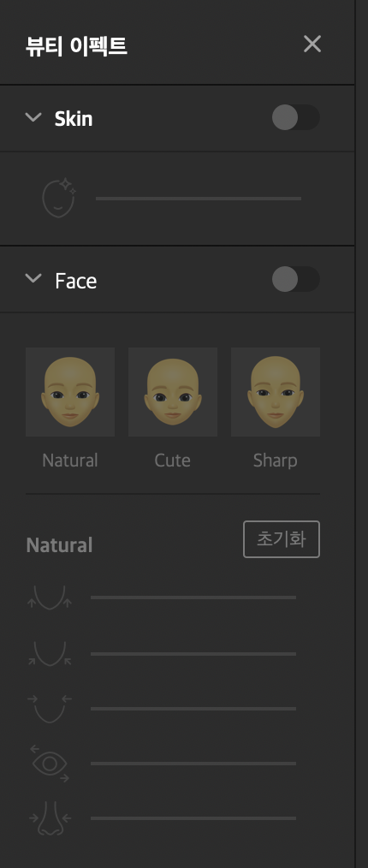This screenshot has width=368, height=868.
Task: Click the eye enlarge icon
Action: pos(50,764)
